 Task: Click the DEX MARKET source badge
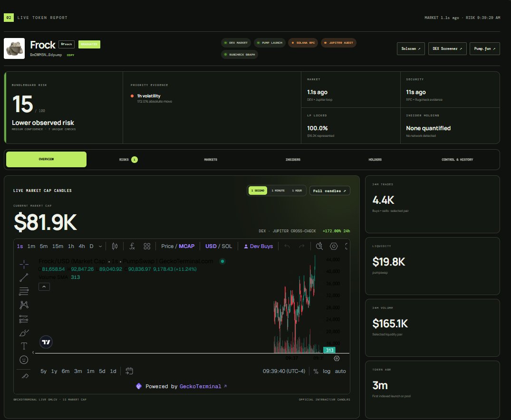click(x=236, y=43)
